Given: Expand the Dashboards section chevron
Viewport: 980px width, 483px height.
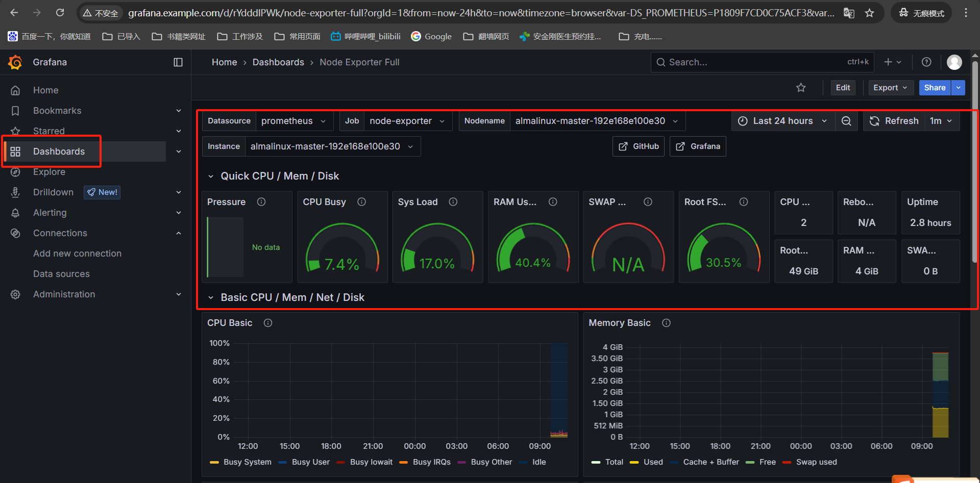Looking at the screenshot, I should [179, 151].
